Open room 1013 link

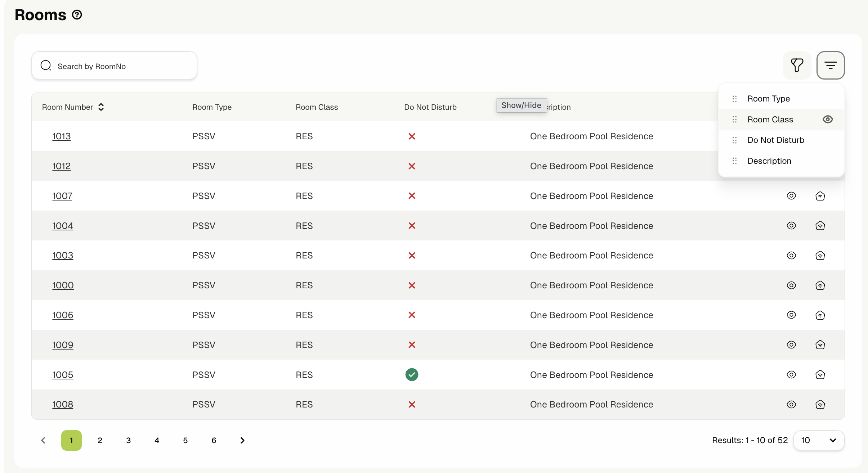pos(61,136)
